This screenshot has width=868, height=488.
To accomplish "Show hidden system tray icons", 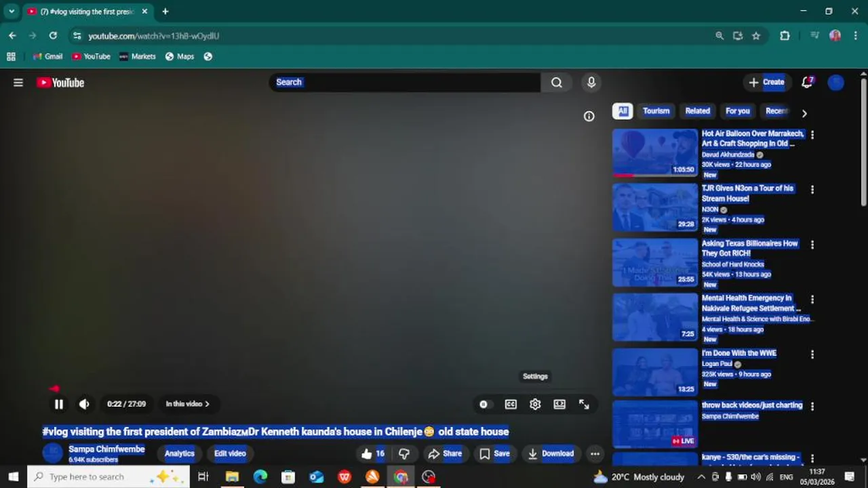I will click(x=701, y=477).
